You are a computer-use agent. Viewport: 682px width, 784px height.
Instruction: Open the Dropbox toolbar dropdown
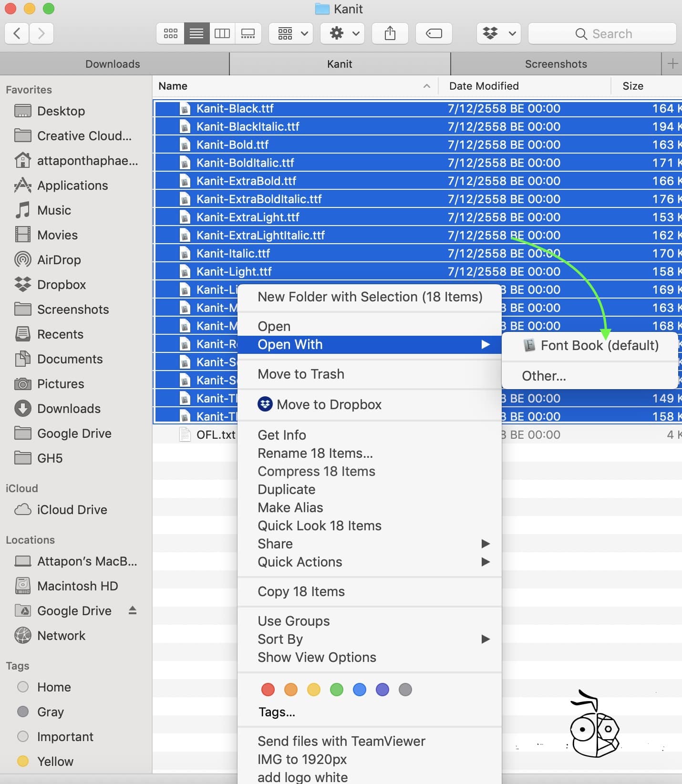click(499, 33)
